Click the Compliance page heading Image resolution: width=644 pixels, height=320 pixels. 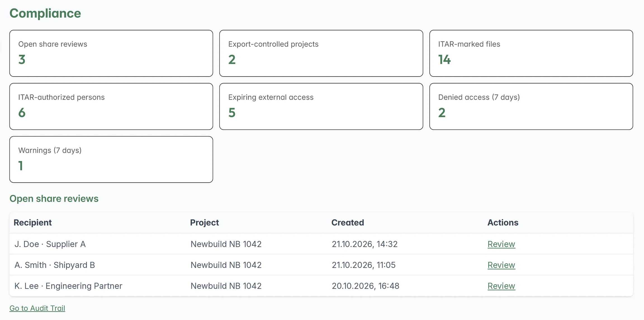(x=45, y=13)
